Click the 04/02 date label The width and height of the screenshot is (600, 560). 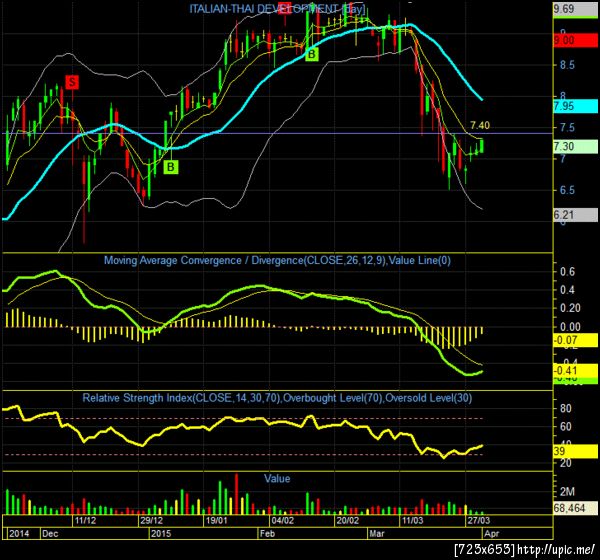pyautogui.click(x=282, y=521)
